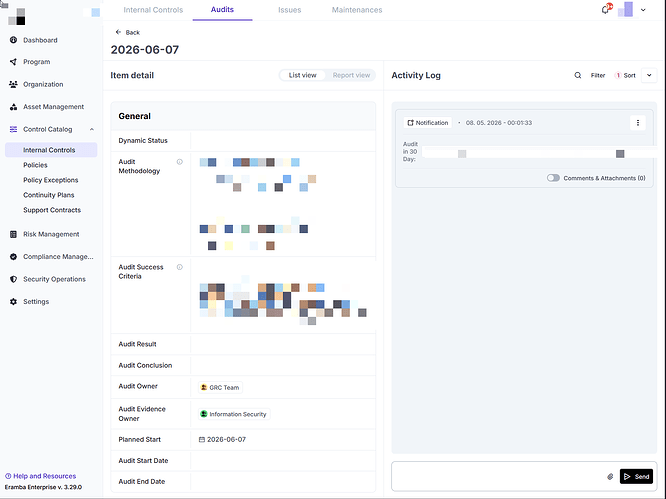Image resolution: width=666 pixels, height=499 pixels.
Task: Click the Back arrow icon
Action: click(118, 32)
